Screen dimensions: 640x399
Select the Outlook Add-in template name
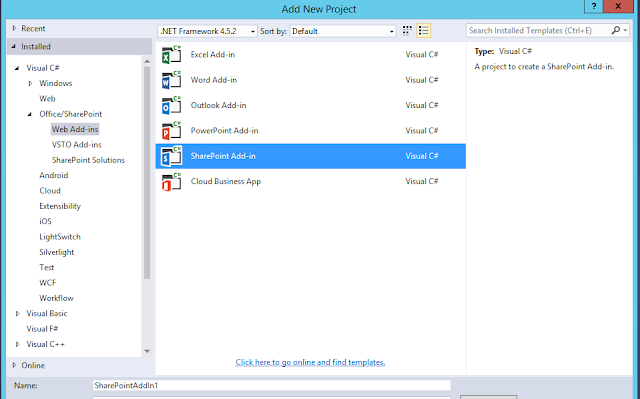point(218,105)
